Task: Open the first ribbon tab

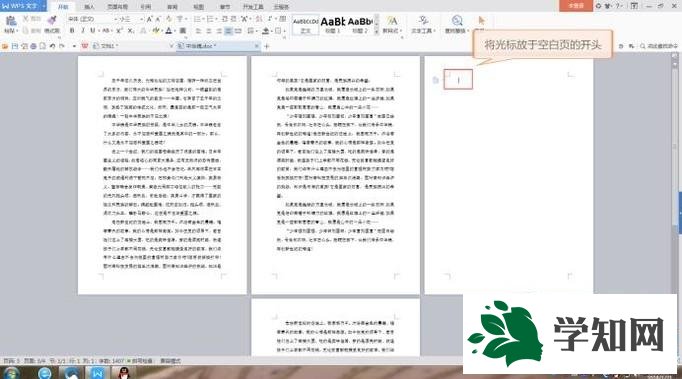Action: pos(63,7)
